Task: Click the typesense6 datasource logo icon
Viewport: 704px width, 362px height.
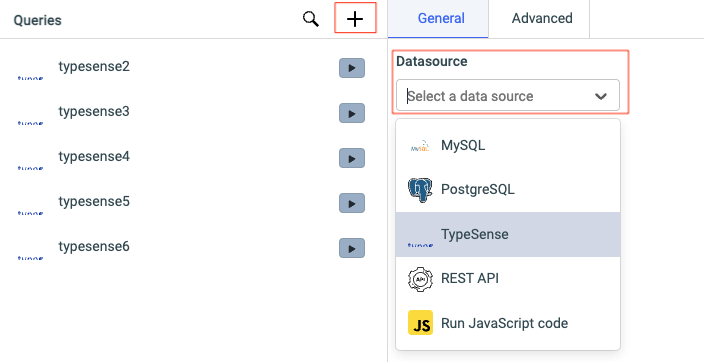Action: 31,258
